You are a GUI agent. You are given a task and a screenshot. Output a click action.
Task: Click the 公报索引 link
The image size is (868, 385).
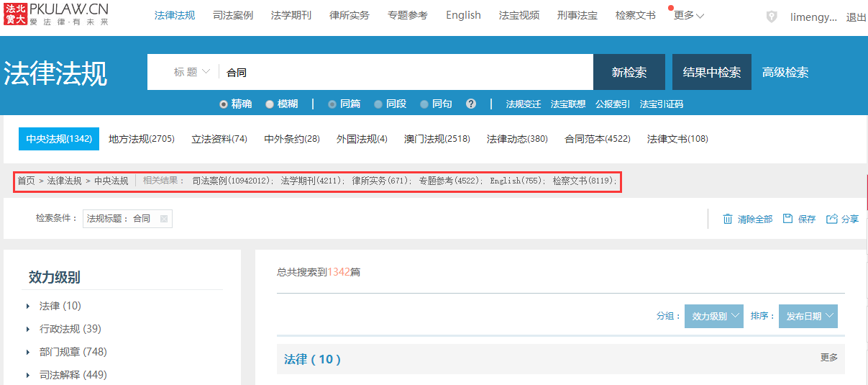(613, 104)
